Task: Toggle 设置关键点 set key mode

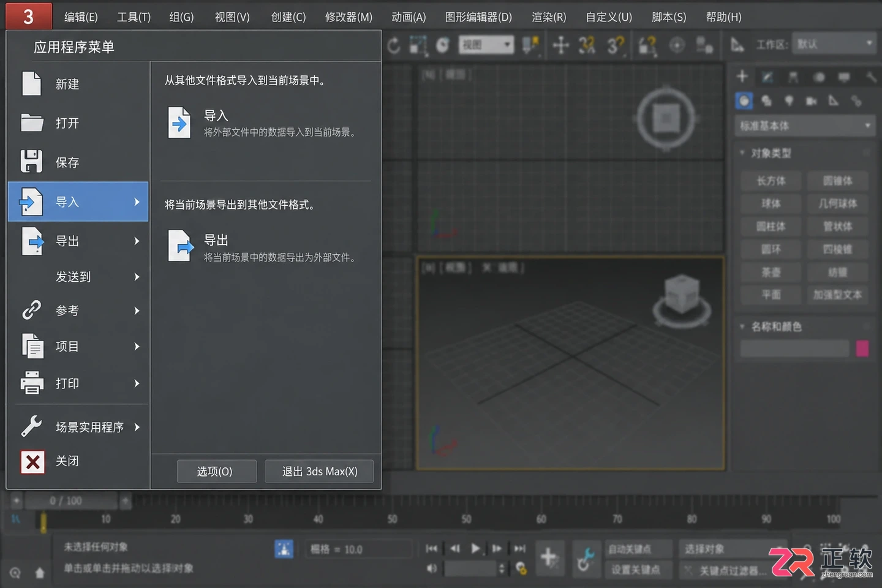Action: pyautogui.click(x=639, y=570)
